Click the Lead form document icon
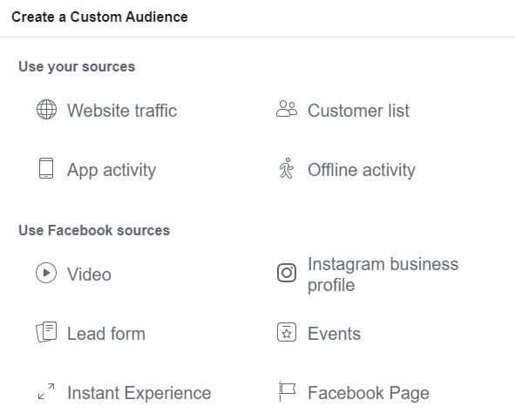Image resolution: width=515 pixels, height=420 pixels. (x=46, y=332)
